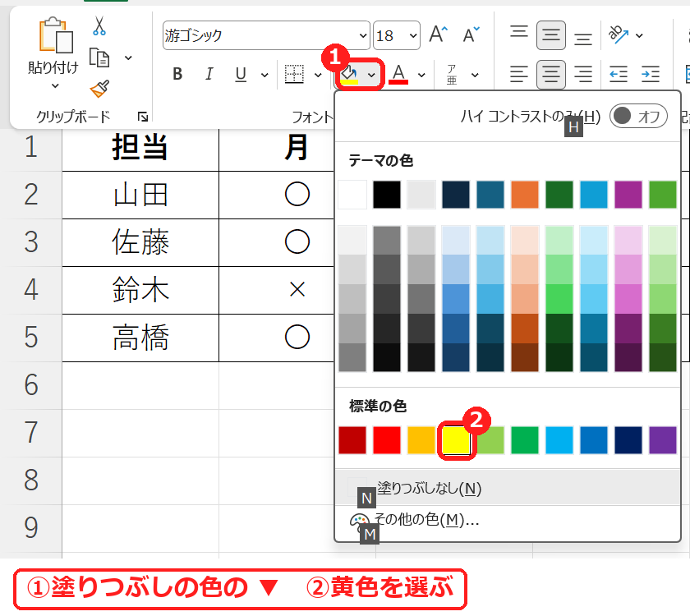The width and height of the screenshot is (690, 616).
Task: Open the Fill Color dropdown arrow
Action: (x=371, y=75)
